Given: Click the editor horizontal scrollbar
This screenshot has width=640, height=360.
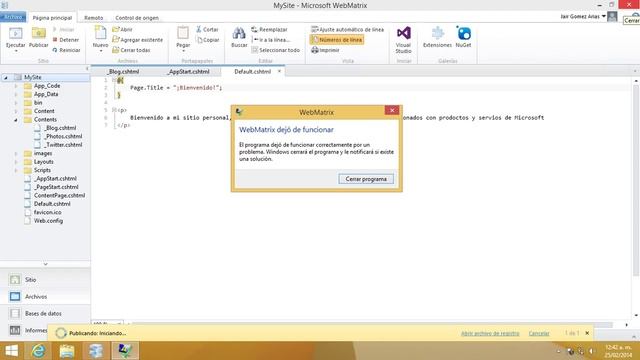Looking at the screenshot, I should (371, 324).
